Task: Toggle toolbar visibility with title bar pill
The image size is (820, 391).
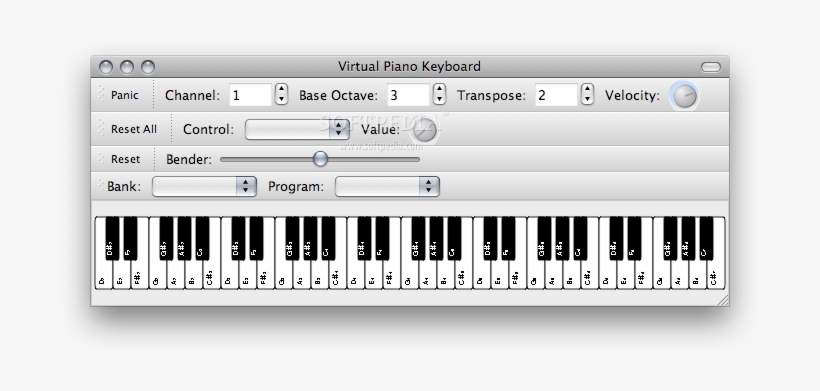Action: [x=711, y=67]
